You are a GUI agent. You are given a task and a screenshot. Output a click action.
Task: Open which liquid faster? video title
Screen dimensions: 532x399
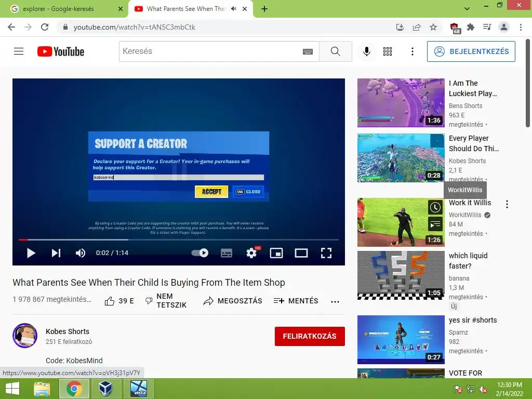[468, 261]
